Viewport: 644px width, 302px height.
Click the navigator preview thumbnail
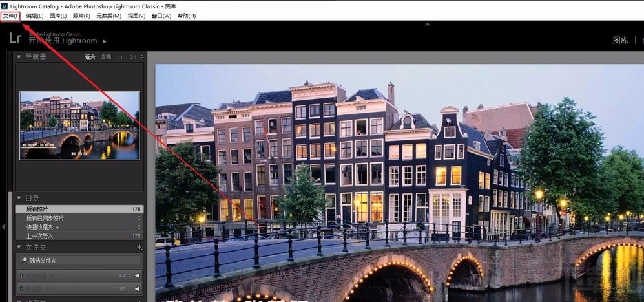click(x=79, y=125)
